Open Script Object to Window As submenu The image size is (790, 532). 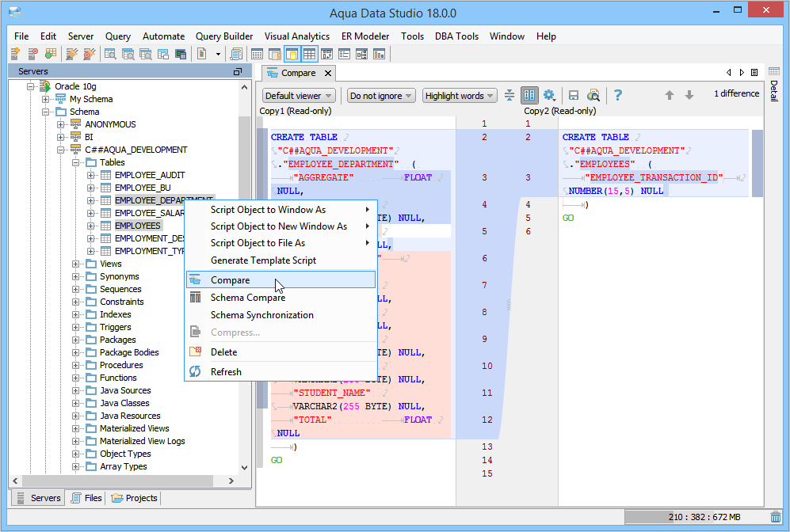click(281, 209)
